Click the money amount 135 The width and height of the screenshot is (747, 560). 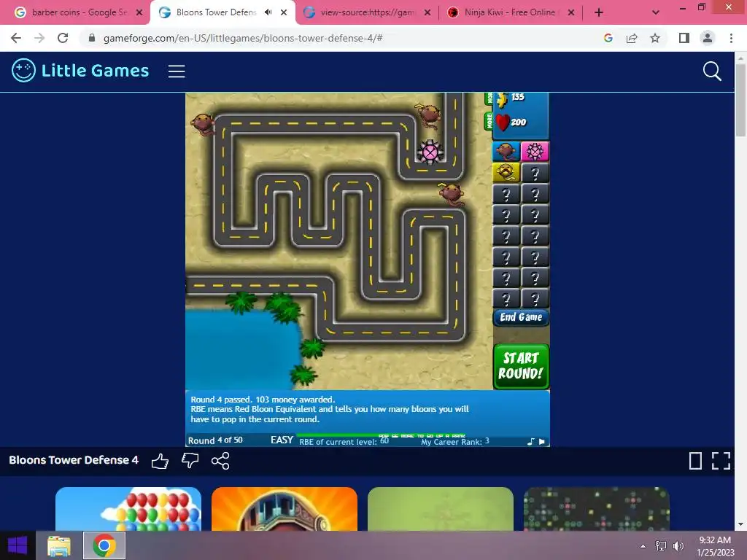coord(518,97)
